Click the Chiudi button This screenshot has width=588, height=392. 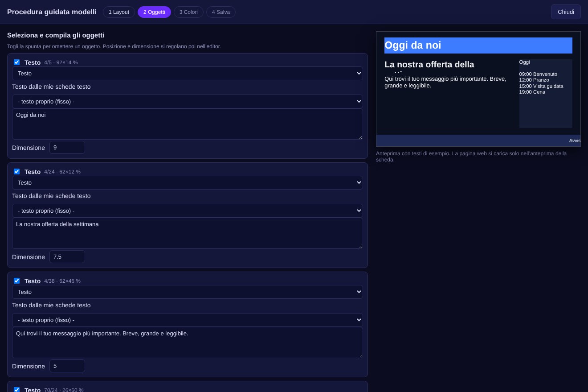(566, 12)
